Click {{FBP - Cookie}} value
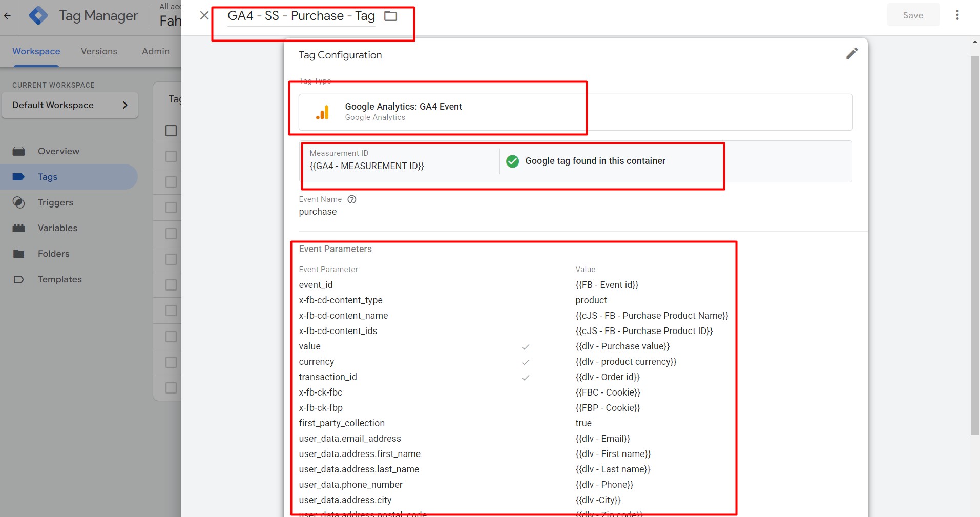The width and height of the screenshot is (980, 517). point(608,408)
